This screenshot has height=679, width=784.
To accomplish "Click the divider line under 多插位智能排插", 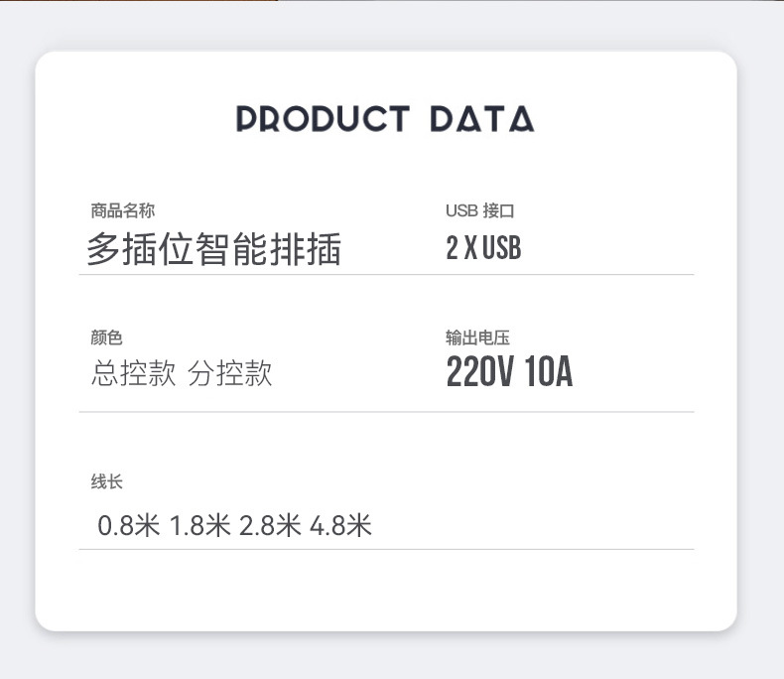I will (386, 274).
